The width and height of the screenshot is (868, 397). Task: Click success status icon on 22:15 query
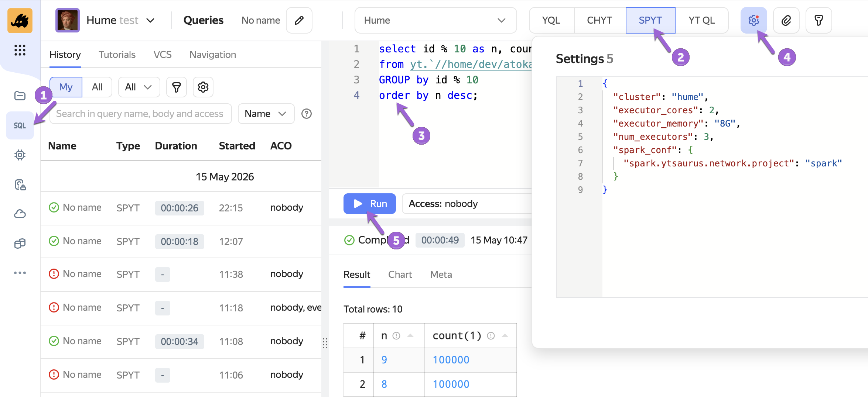(x=54, y=207)
